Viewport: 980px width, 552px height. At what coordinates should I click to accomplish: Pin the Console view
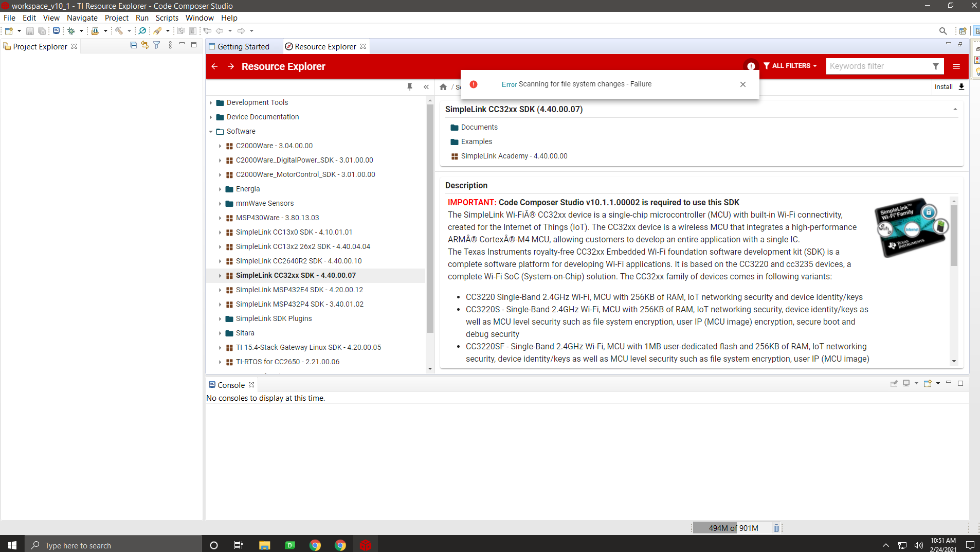[x=894, y=383]
